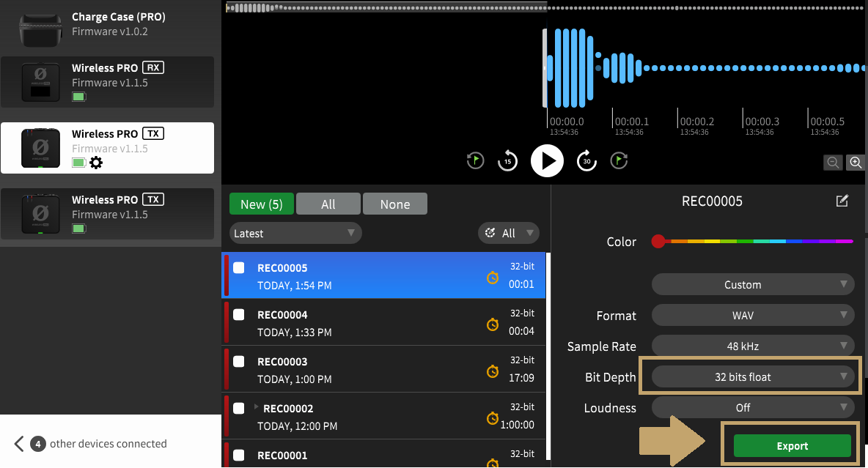Screen dimensions: 868x468
Task: Tick the REC00003 checkbox
Action: (238, 362)
